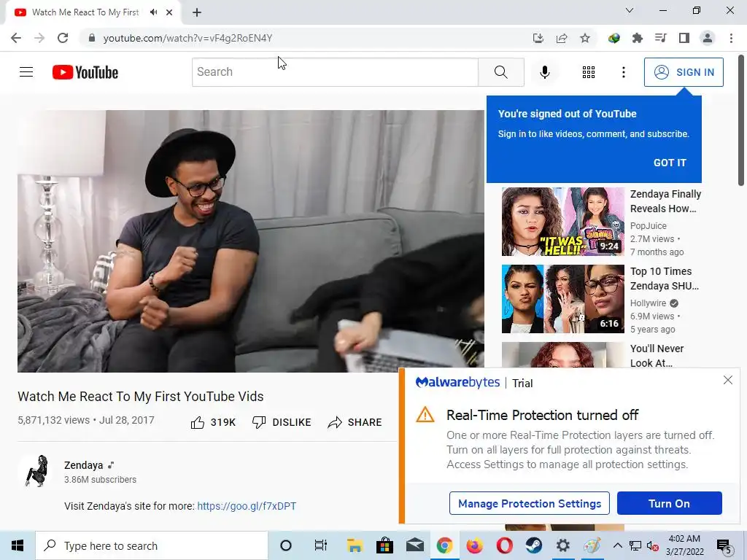Open You'll Never Look At video title
Viewport: 747px width, 560px height.
pos(657,355)
